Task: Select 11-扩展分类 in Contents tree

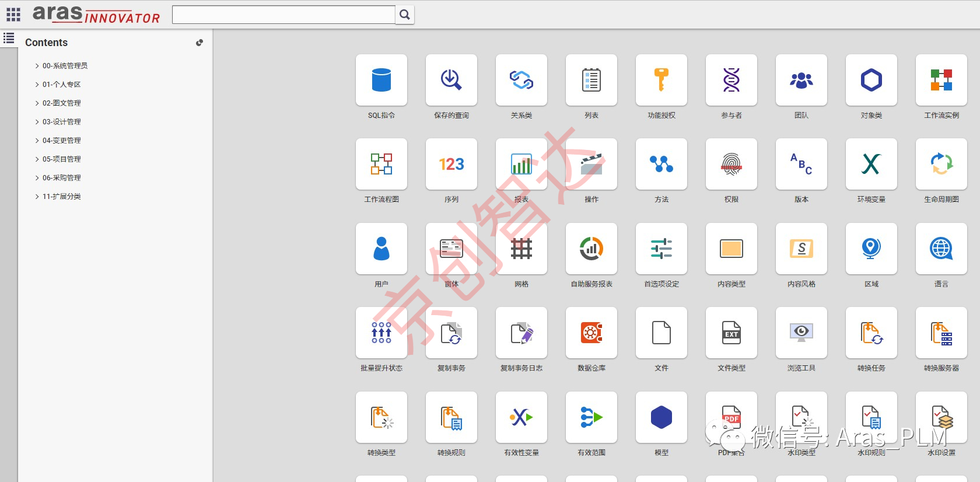Action: (61, 197)
